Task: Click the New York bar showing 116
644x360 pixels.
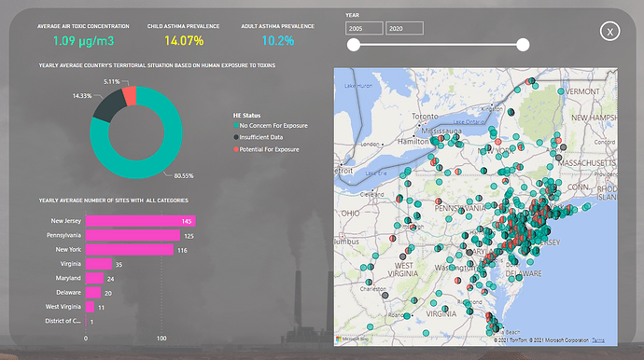Action: 130,250
